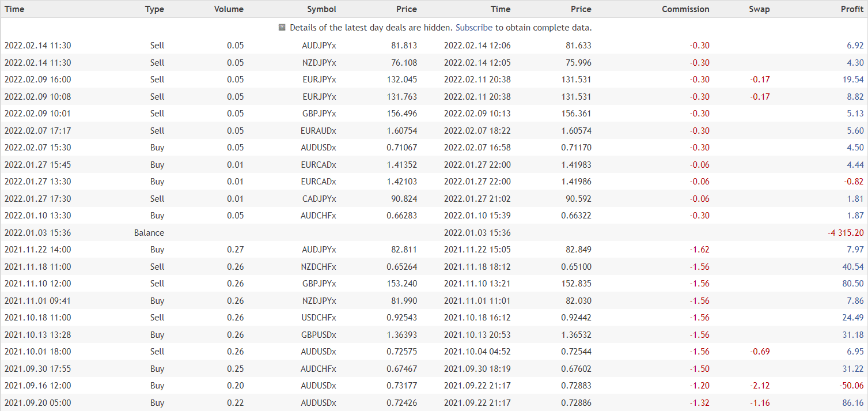Click the Symbol column header
868x411 pixels.
tap(321, 9)
